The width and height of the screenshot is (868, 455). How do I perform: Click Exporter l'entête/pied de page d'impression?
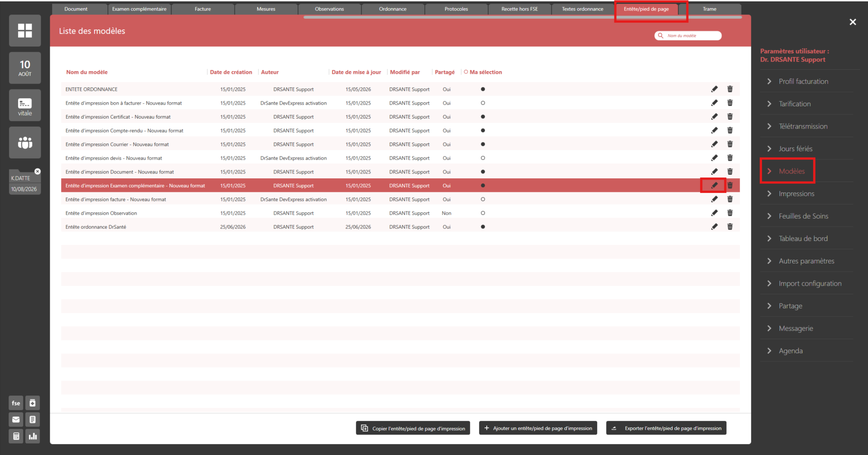(x=666, y=428)
